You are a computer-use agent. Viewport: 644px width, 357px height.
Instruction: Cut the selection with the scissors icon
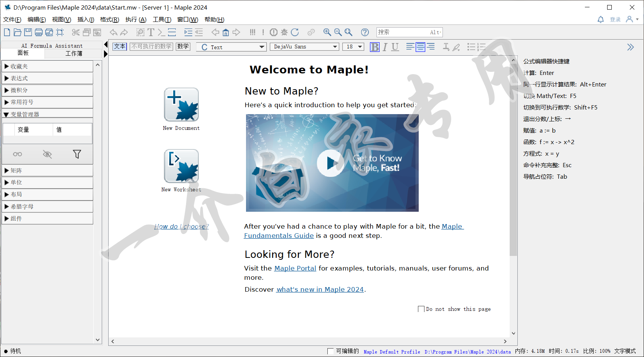76,32
